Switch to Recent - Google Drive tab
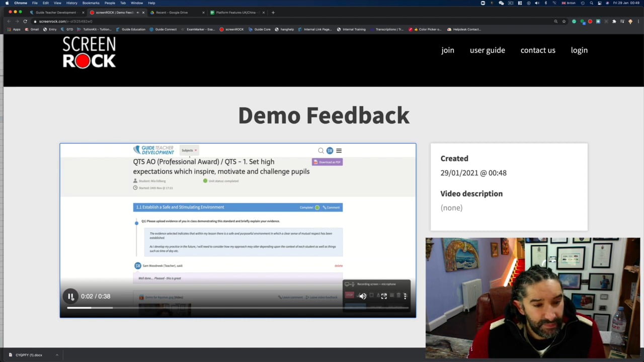644x362 pixels. point(172,12)
